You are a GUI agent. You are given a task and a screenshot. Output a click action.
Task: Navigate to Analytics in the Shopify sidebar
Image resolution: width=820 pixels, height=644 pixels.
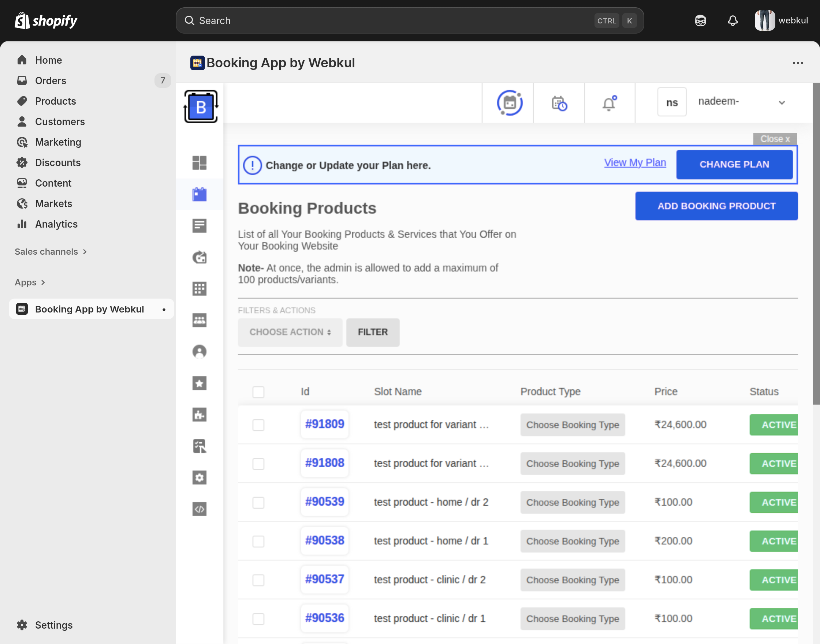coord(56,224)
